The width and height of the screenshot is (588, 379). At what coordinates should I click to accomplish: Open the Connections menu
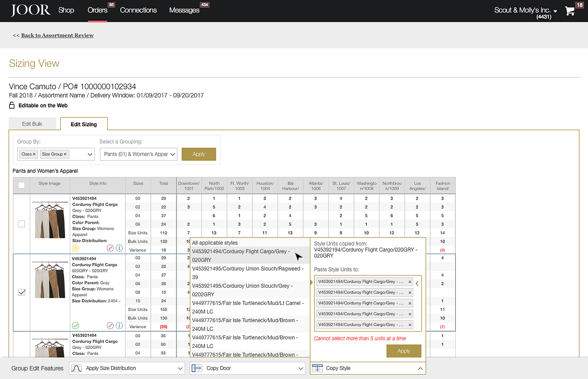138,10
